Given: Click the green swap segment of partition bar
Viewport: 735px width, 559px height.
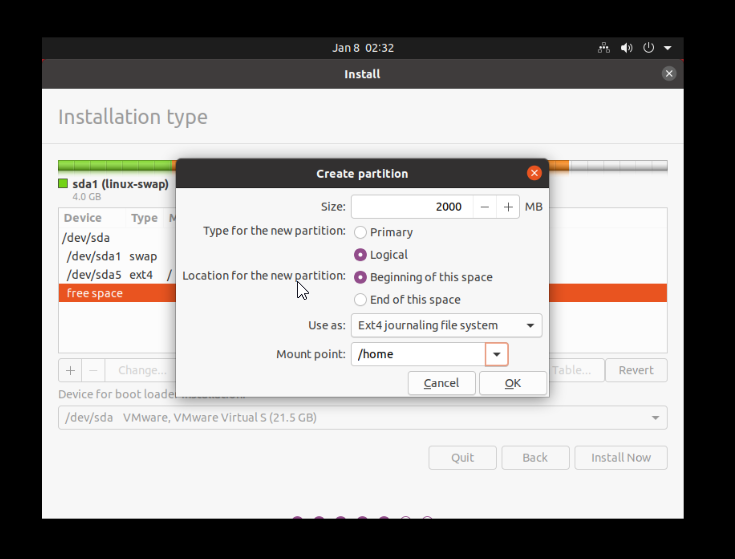Looking at the screenshot, I should pos(115,165).
